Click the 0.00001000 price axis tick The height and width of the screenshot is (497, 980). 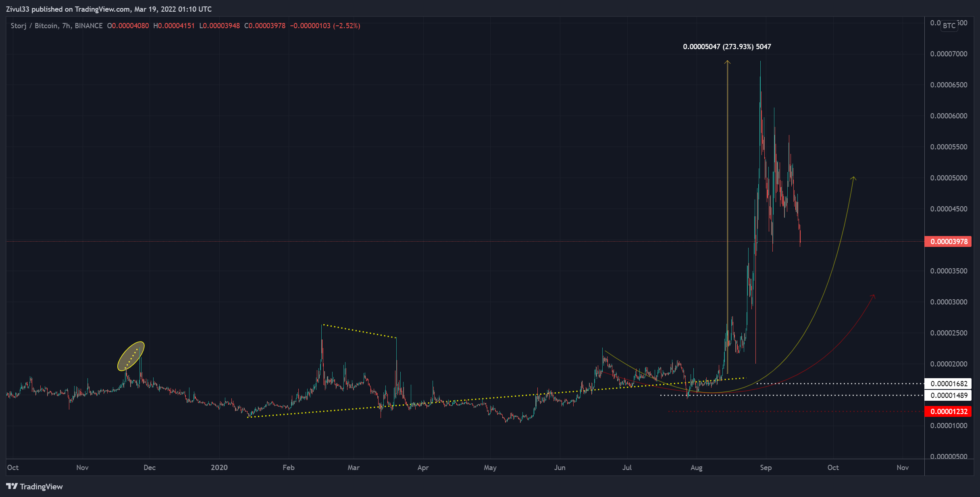click(x=949, y=426)
